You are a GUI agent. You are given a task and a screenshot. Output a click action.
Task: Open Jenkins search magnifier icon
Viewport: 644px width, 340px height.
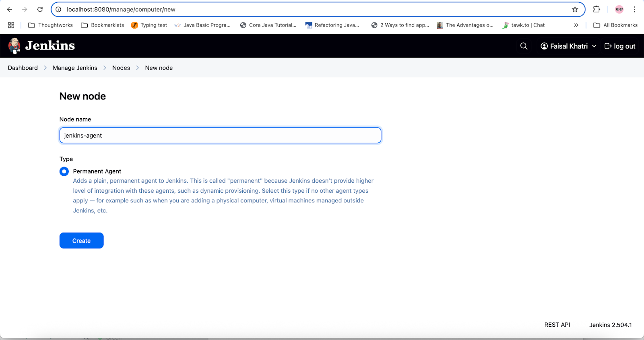524,46
